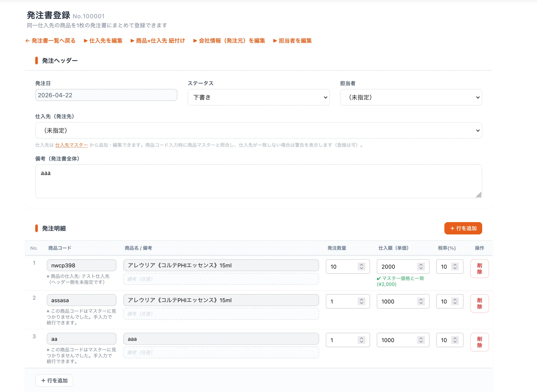This screenshot has width=537, height=392.
Task: Click 仕入額（単価） column header
Action: pyautogui.click(x=393, y=248)
